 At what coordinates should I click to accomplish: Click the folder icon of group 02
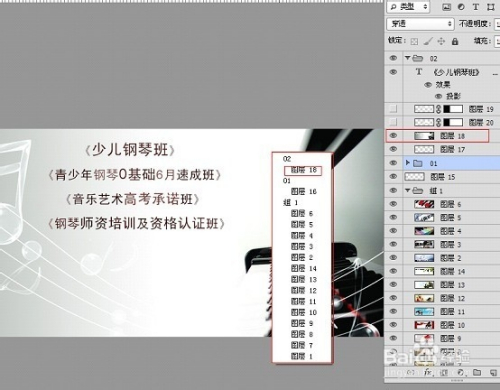[x=418, y=58]
